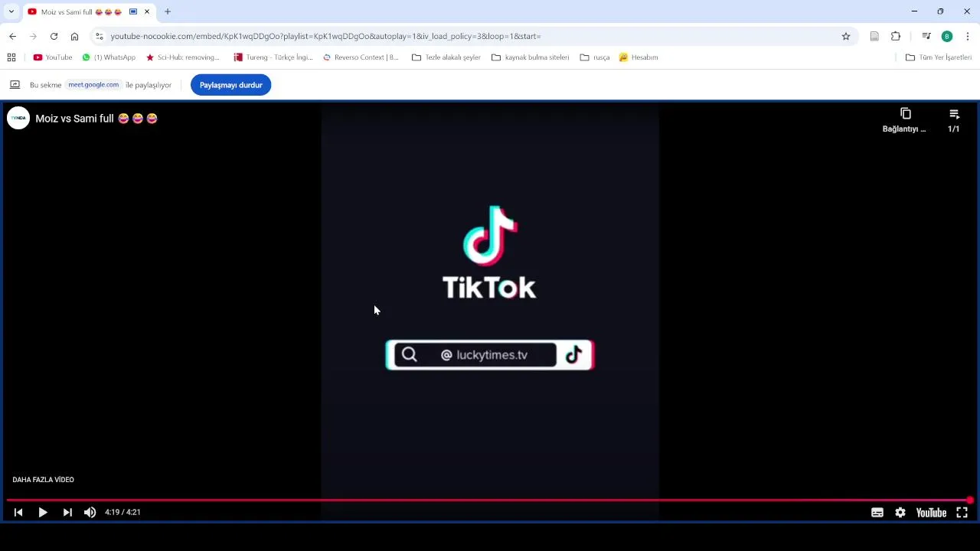Open the profile avatar B
Image resolution: width=980 pixels, height=551 pixels.
[x=947, y=36]
